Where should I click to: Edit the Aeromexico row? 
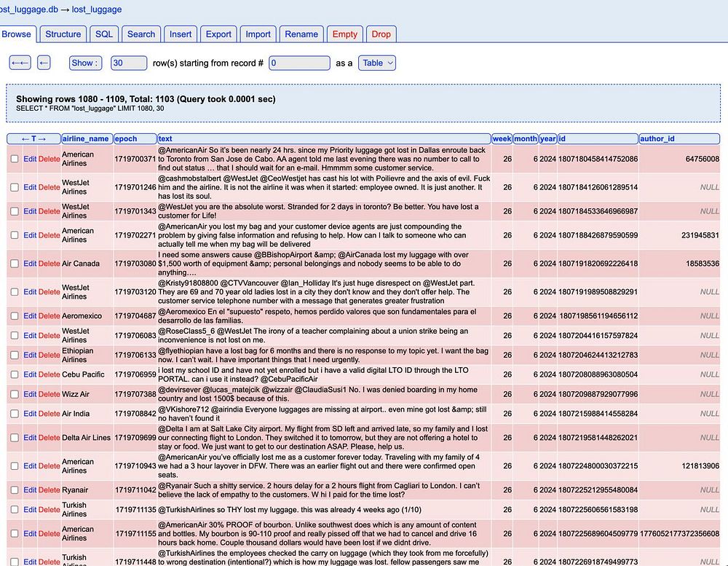coord(30,315)
